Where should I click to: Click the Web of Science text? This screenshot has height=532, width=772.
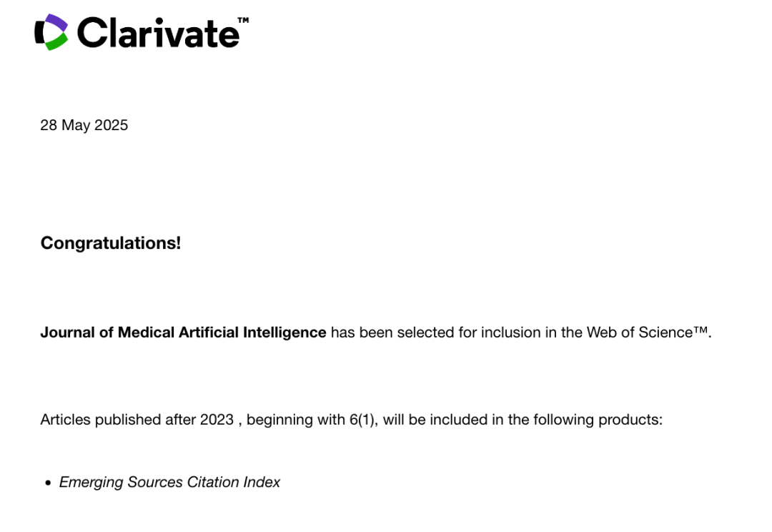point(640,332)
